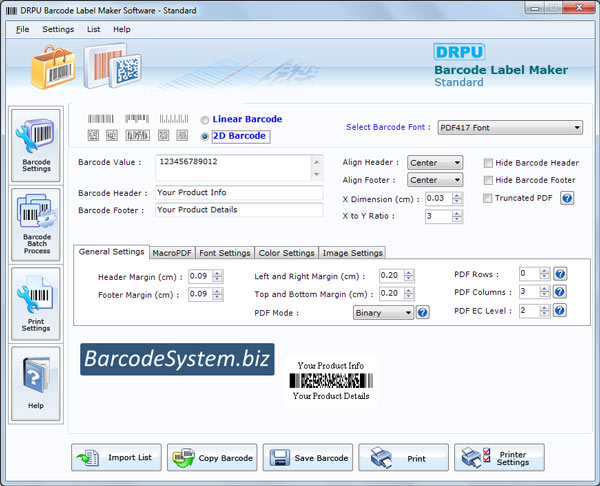Open the Help book sidebar icon
The image size is (600, 486).
(36, 383)
